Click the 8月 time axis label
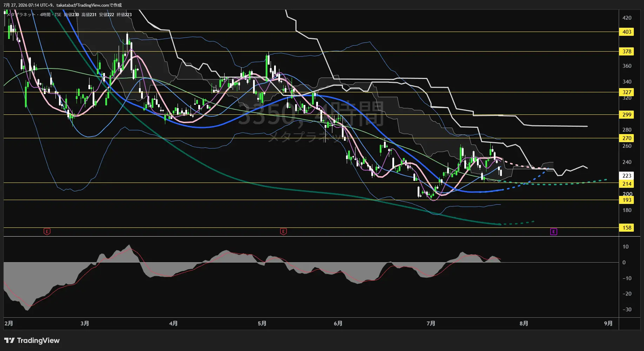 524,323
